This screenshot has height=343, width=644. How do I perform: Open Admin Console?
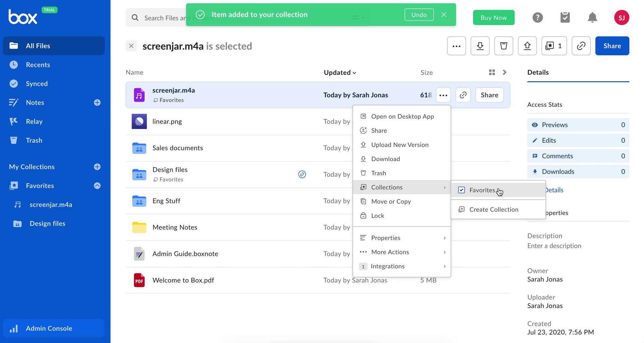click(54, 329)
